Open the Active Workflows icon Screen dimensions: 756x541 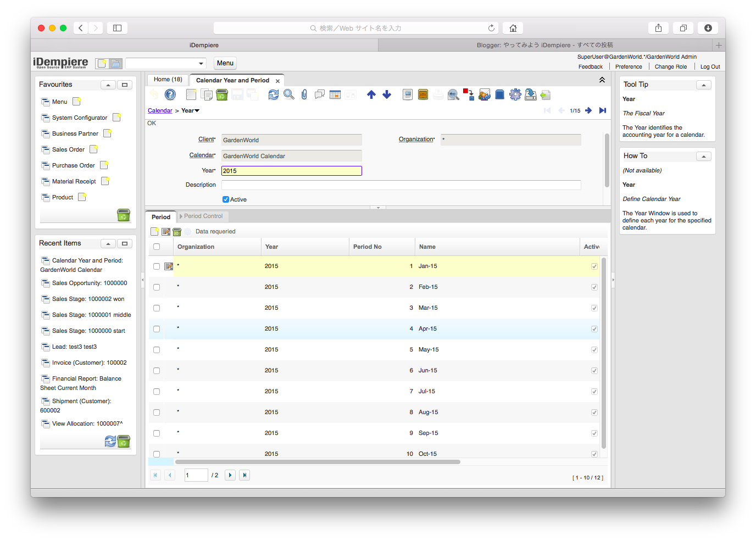(x=469, y=94)
